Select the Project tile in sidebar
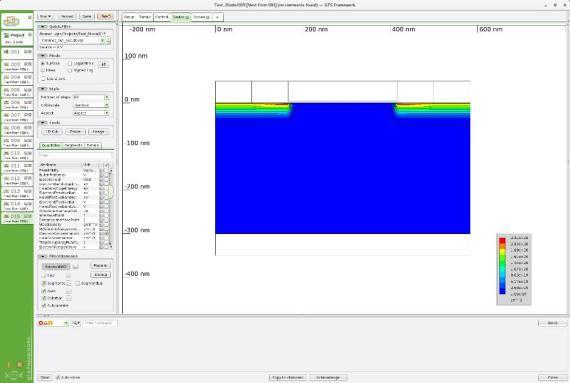The image size is (570, 383). tap(17, 38)
